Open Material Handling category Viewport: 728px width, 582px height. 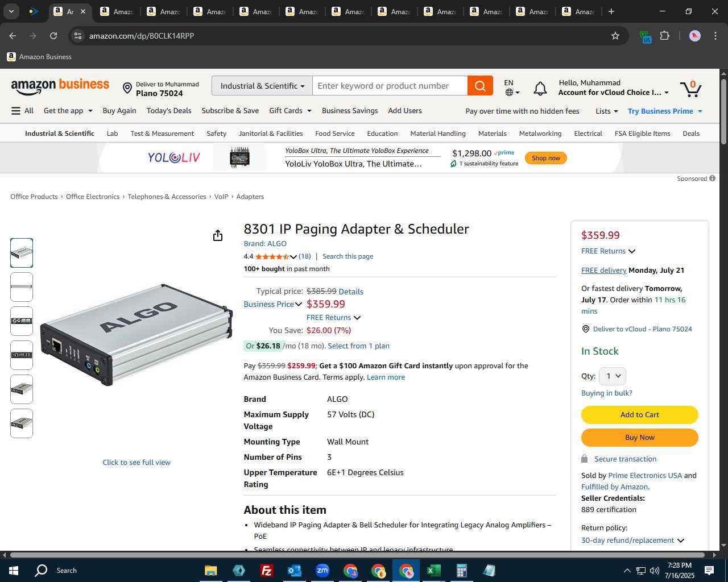(x=438, y=134)
